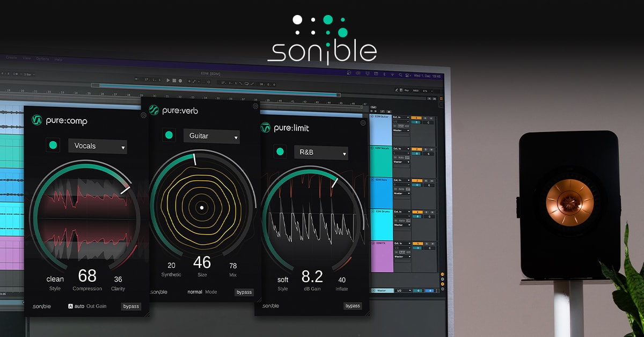
Task: Stop playback in the DAW transport
Action: pyautogui.click(x=174, y=80)
